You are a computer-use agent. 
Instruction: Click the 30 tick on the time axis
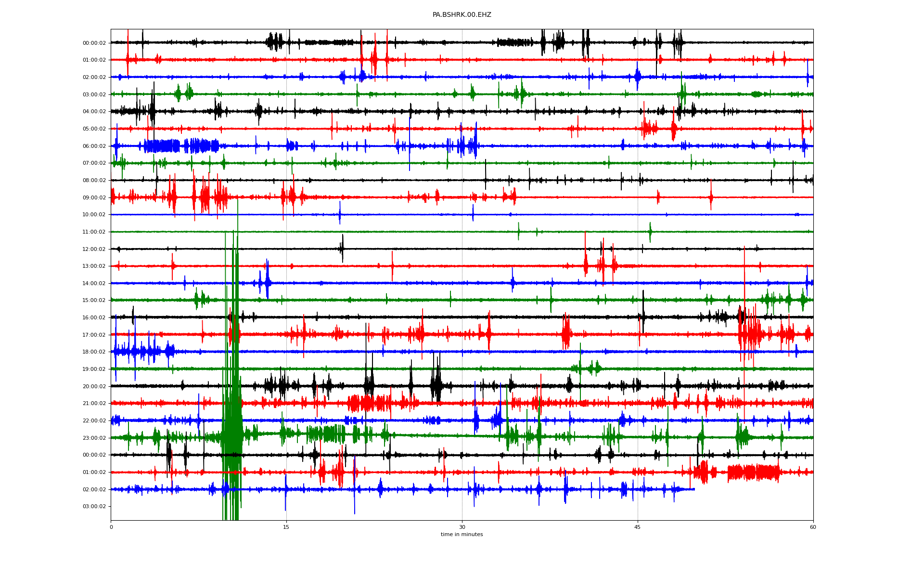click(462, 527)
